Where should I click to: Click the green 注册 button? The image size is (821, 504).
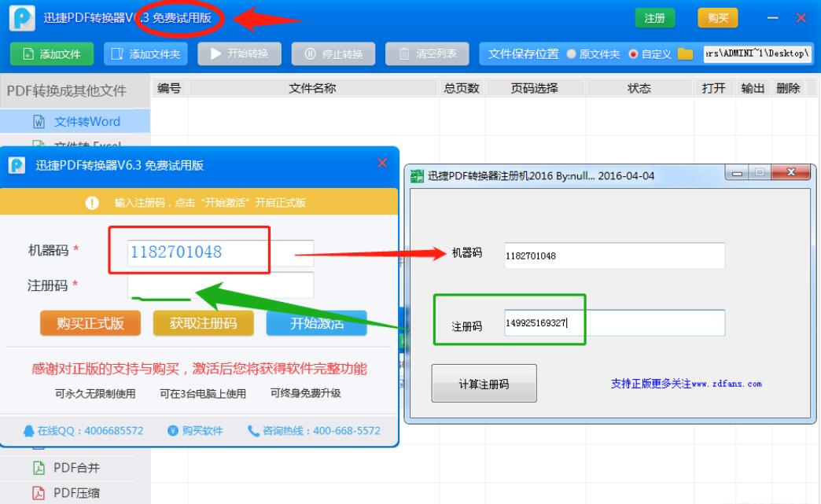pyautogui.click(x=654, y=18)
